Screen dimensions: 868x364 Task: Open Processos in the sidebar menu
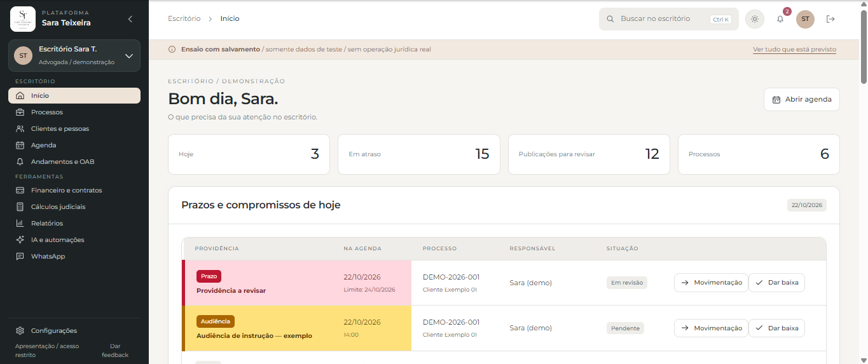coord(74,112)
